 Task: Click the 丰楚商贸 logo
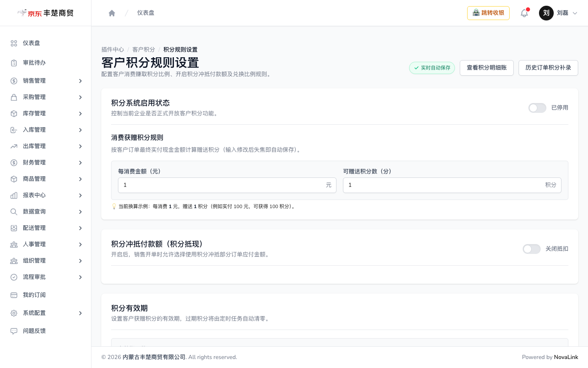46,13
